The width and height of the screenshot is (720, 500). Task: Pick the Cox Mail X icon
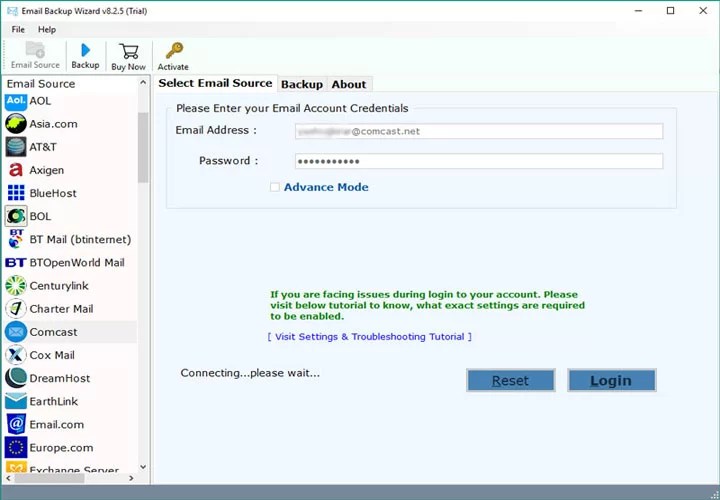[16, 355]
